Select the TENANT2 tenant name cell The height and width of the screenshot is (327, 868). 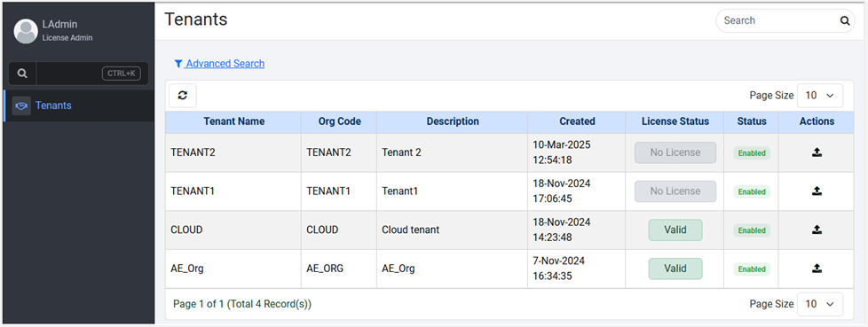tap(233, 152)
